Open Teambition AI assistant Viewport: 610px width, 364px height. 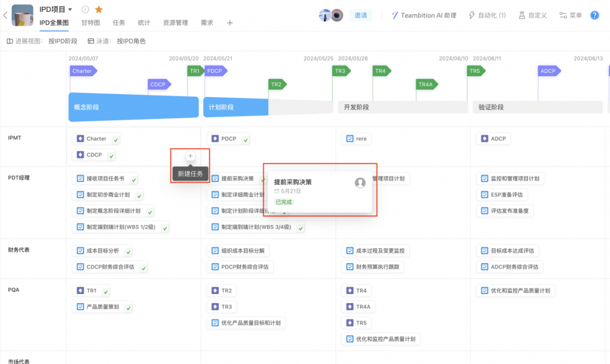(424, 15)
